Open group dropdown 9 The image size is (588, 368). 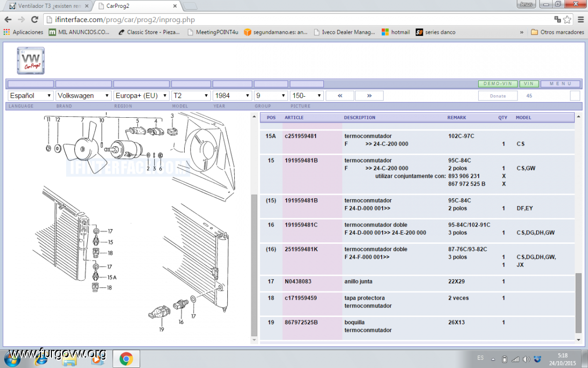270,96
